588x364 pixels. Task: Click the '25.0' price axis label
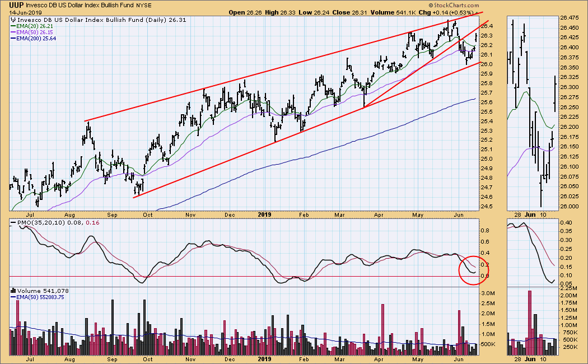click(487, 159)
